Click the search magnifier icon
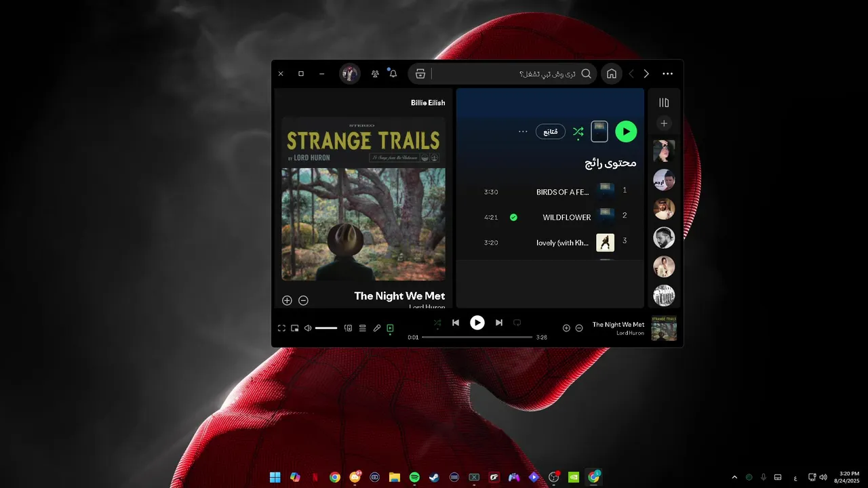This screenshot has width=868, height=488. [x=587, y=74]
